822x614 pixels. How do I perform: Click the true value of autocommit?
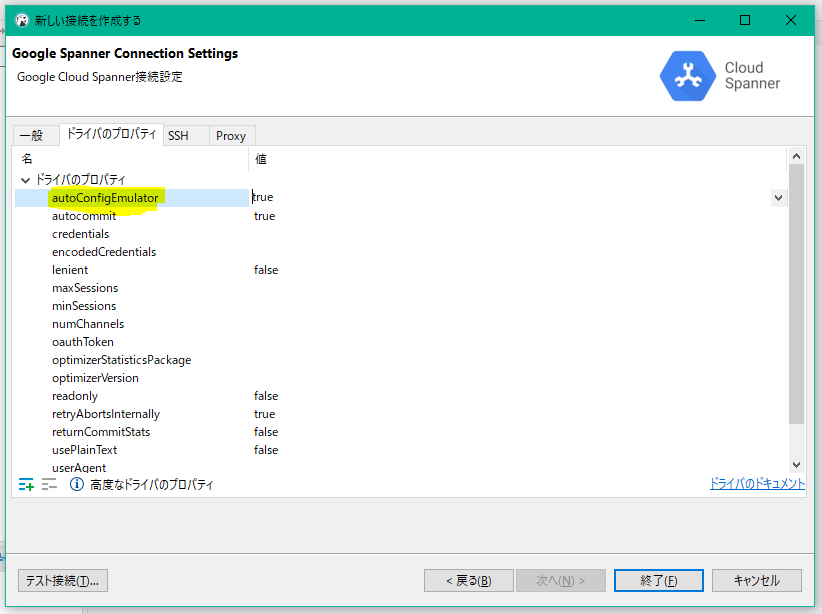coord(265,216)
